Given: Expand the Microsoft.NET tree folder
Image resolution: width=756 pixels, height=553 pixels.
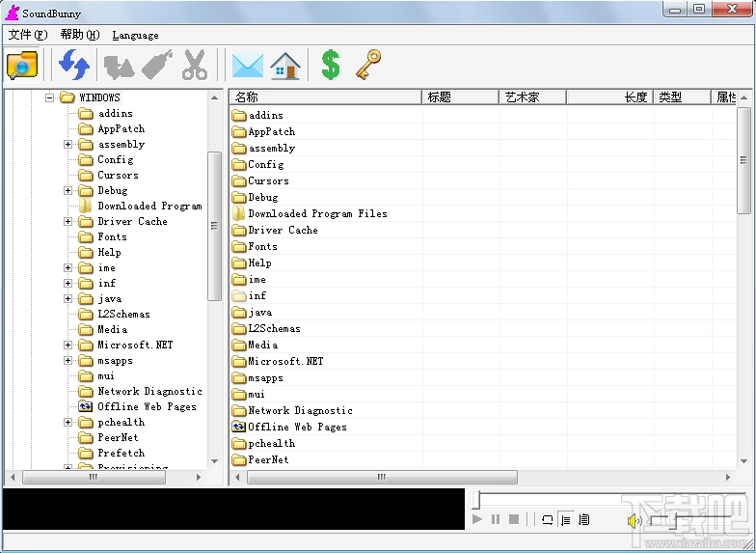Looking at the screenshot, I should [x=67, y=346].
